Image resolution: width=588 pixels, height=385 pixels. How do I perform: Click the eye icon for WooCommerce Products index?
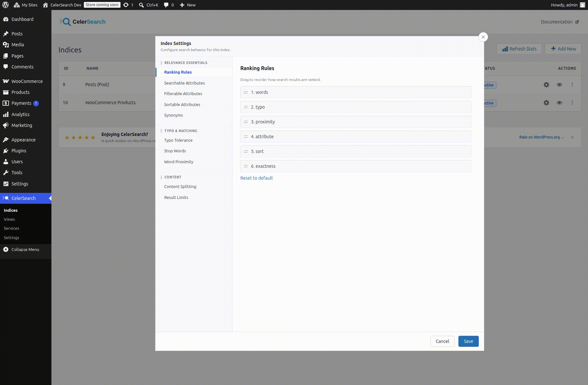point(559,103)
